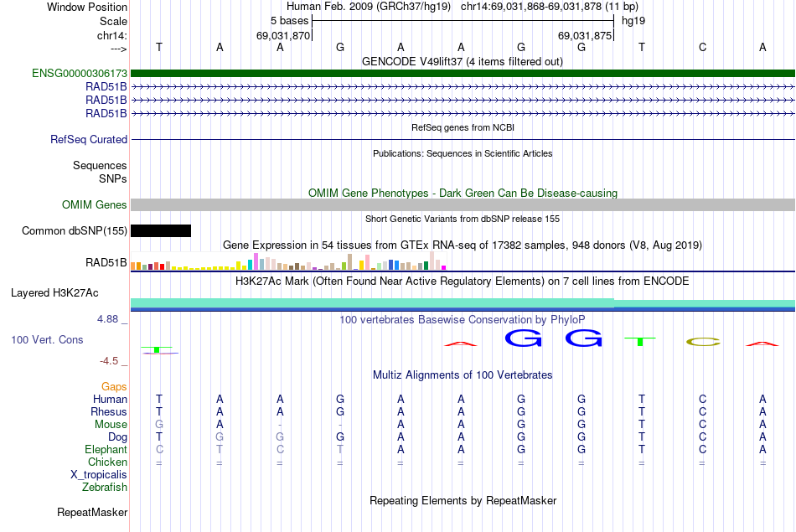Open the RefSeq Curated track label
The image size is (796, 532).
pyautogui.click(x=88, y=140)
